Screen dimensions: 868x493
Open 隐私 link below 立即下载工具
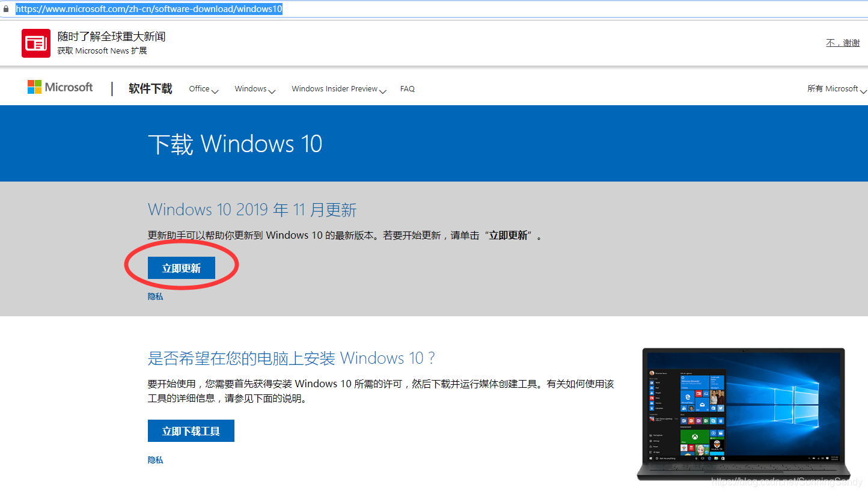[x=156, y=460]
